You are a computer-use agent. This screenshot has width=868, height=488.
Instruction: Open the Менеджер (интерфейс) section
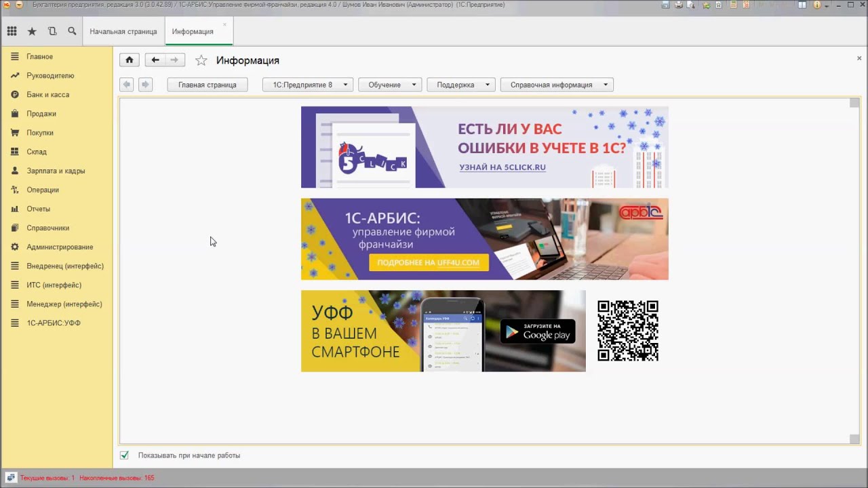pyautogui.click(x=56, y=304)
